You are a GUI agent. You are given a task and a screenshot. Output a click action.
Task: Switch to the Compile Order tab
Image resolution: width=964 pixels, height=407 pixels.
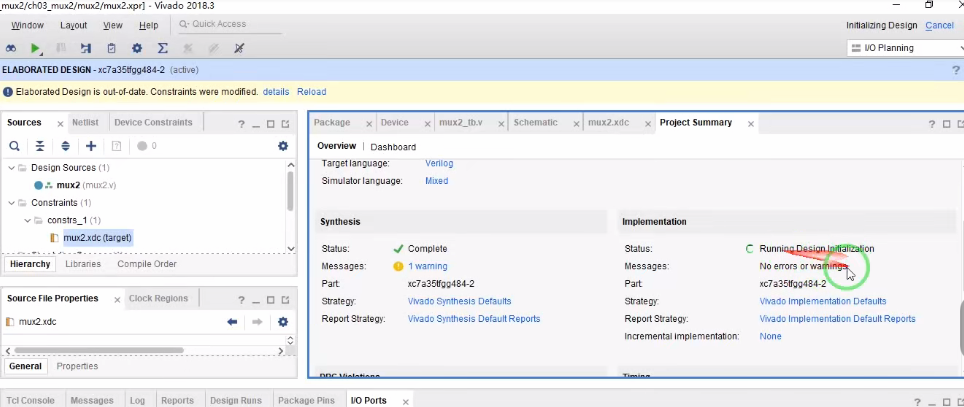coord(147,264)
